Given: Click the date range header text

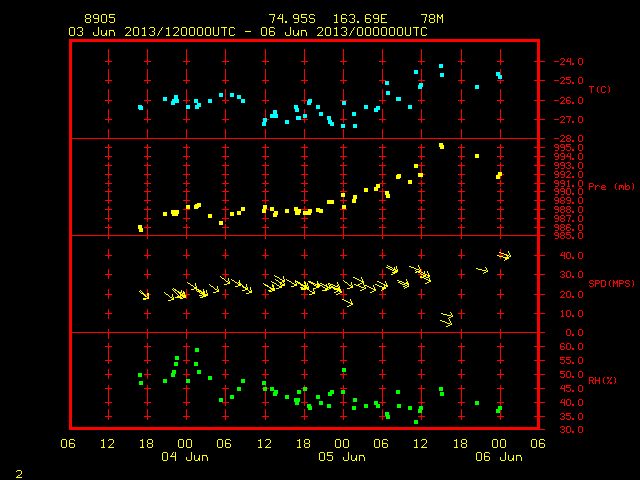Looking at the screenshot, I should [x=248, y=32].
